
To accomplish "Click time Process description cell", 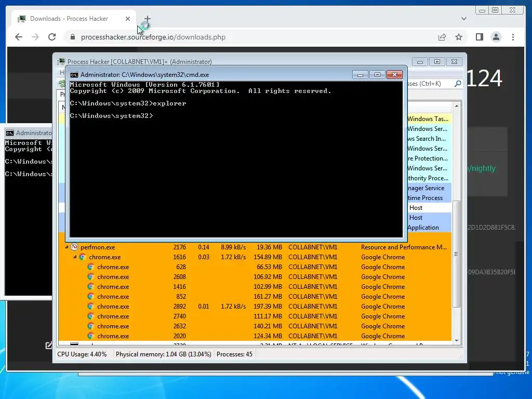I will (425, 197).
